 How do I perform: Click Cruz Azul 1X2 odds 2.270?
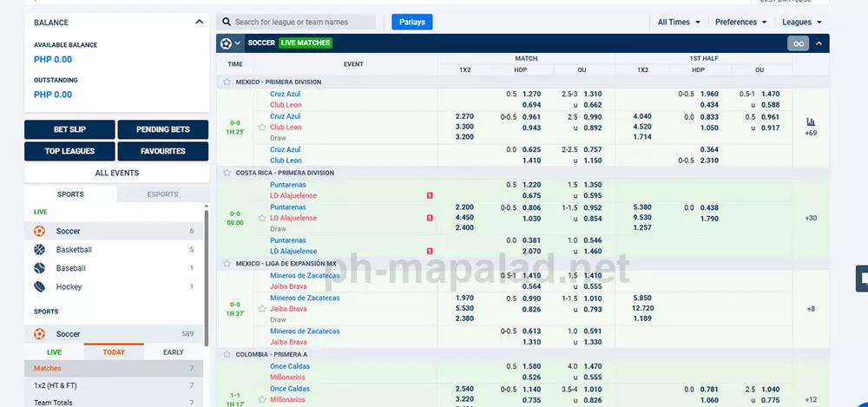click(464, 117)
